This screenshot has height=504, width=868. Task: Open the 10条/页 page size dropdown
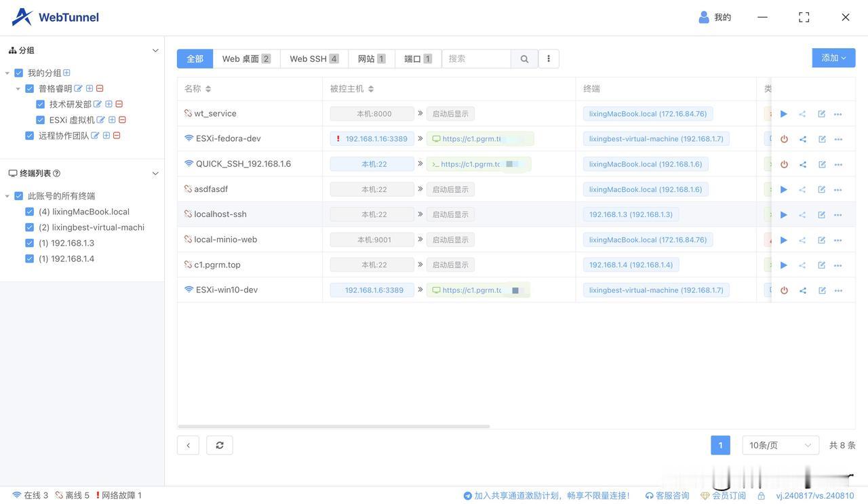781,445
